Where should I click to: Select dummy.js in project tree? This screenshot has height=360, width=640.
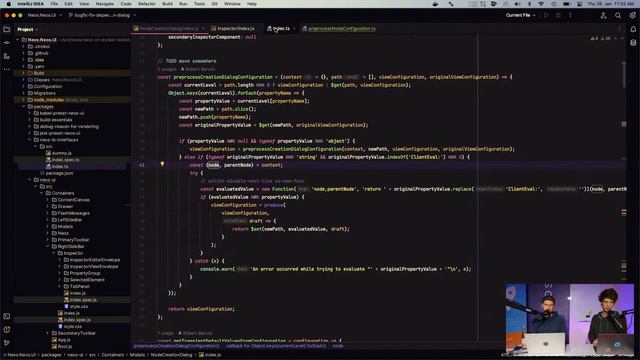pyautogui.click(x=61, y=153)
